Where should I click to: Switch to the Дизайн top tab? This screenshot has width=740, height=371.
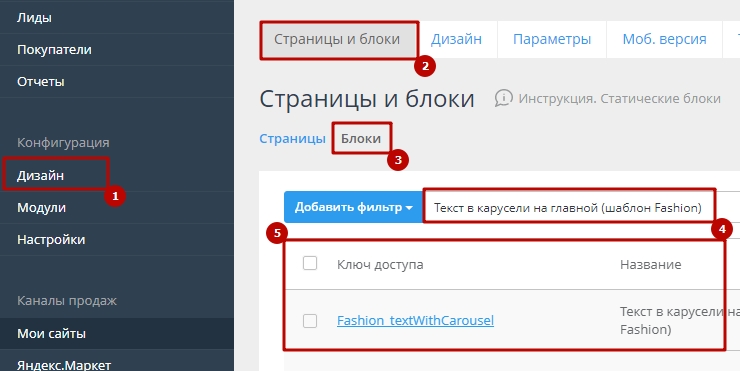pos(456,39)
